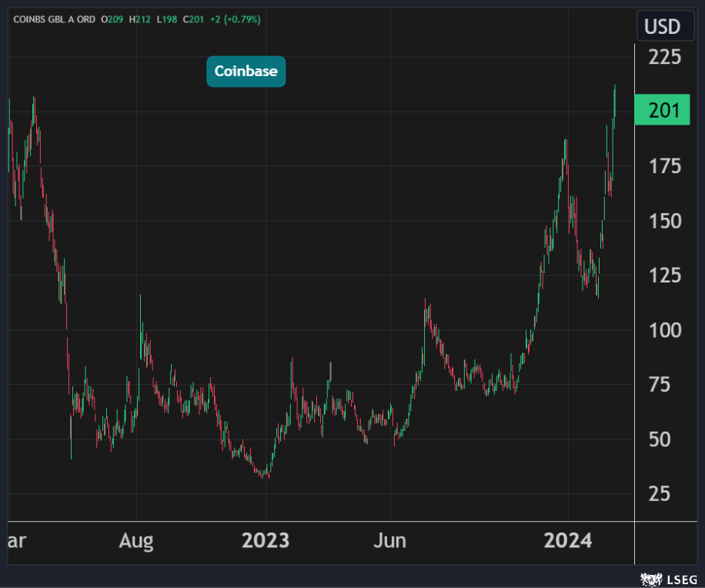
Task: Click the Coinbase chart label
Action: 246,72
